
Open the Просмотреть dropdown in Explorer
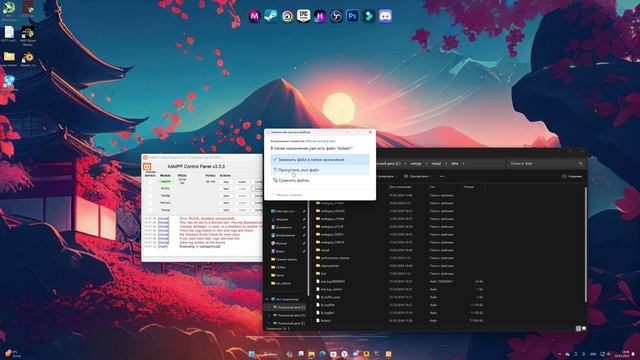(418, 176)
